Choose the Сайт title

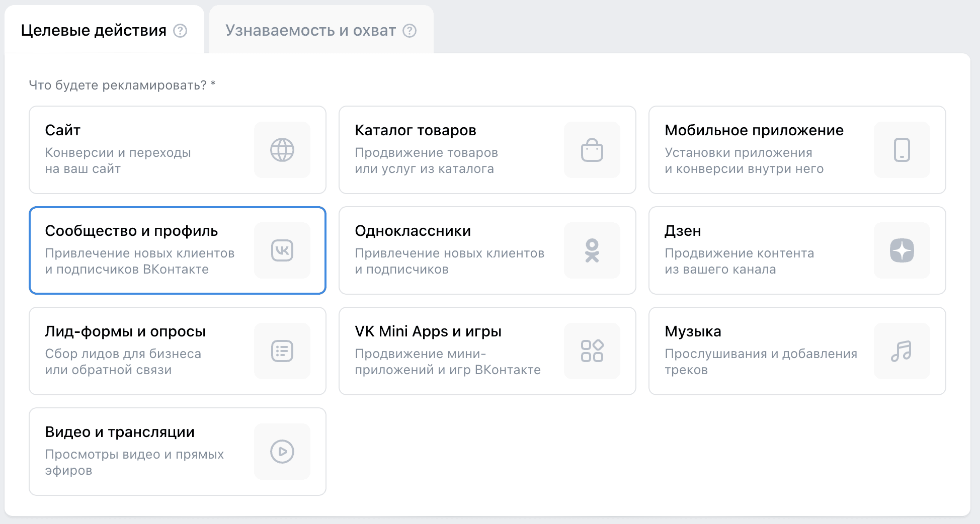[63, 130]
